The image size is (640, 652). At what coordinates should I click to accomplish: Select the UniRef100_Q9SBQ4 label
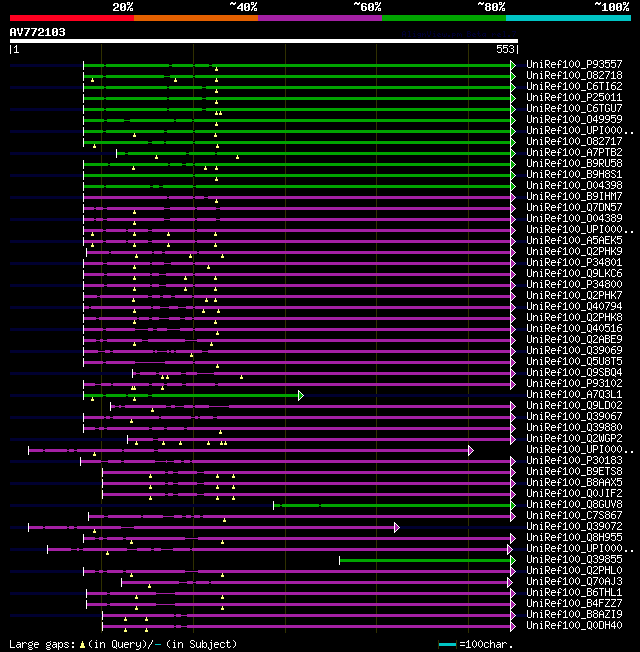(574, 373)
